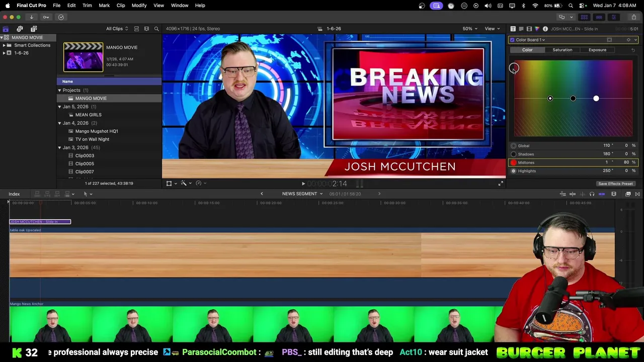Open the timeline Index button

coord(14,194)
